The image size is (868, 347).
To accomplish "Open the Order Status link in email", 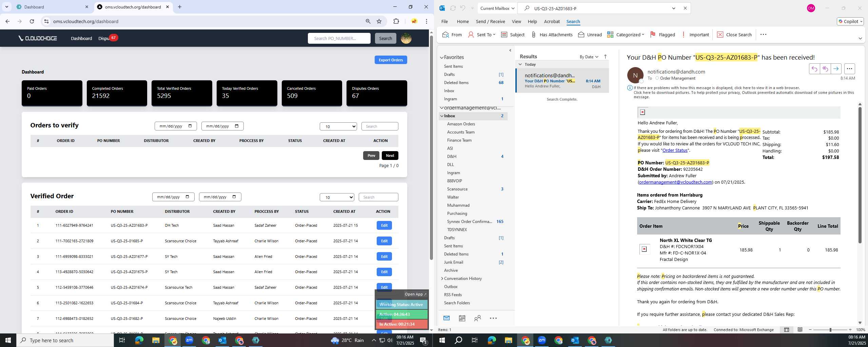I will (x=675, y=150).
